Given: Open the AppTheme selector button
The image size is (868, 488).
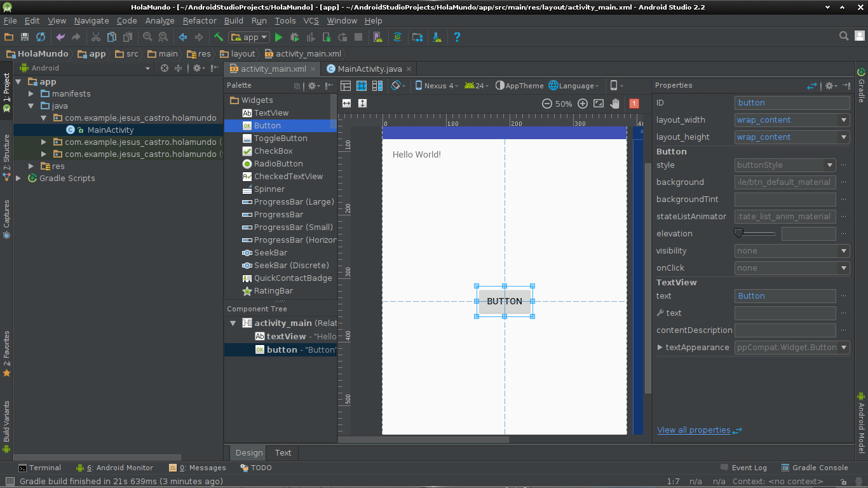Looking at the screenshot, I should tap(519, 86).
